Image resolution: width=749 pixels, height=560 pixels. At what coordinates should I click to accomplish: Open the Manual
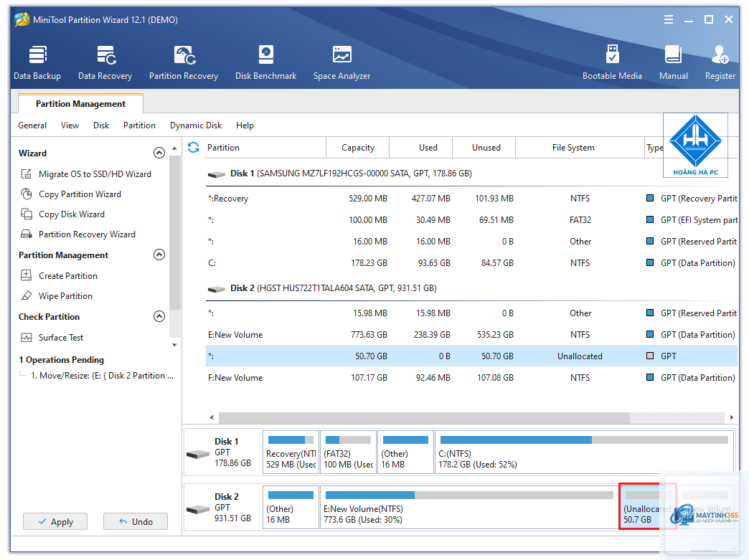(674, 62)
